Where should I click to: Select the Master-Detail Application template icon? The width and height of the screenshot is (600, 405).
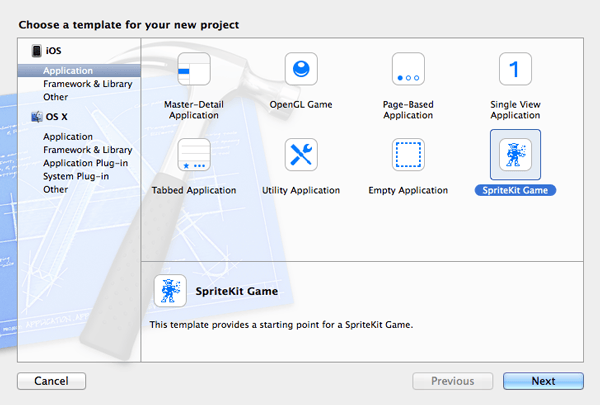(193, 70)
